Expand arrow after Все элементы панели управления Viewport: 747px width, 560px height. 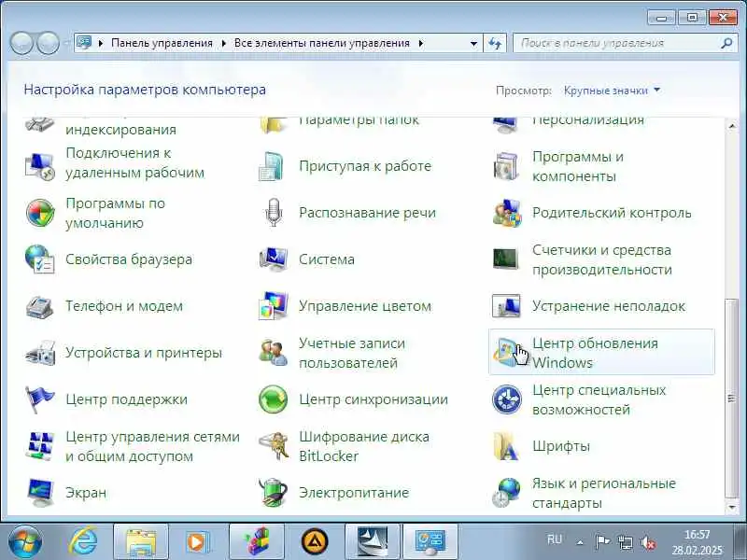point(421,43)
